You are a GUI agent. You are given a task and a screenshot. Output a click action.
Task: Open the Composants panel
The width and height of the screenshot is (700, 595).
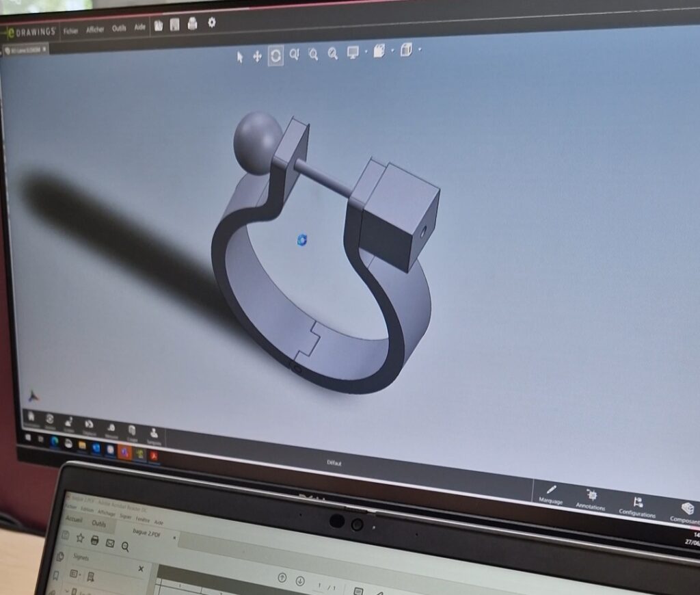click(x=686, y=514)
